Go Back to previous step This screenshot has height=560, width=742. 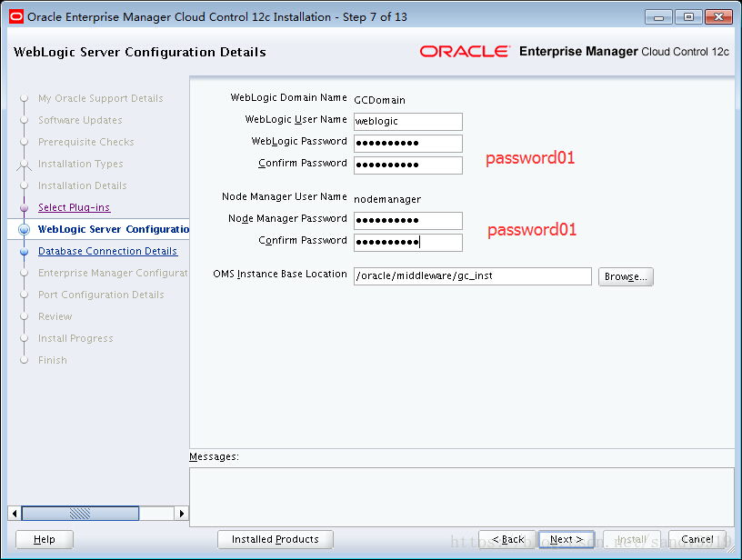[x=507, y=539]
